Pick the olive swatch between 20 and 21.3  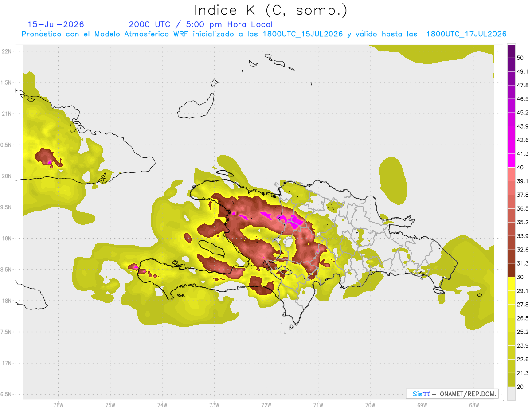point(511,380)
